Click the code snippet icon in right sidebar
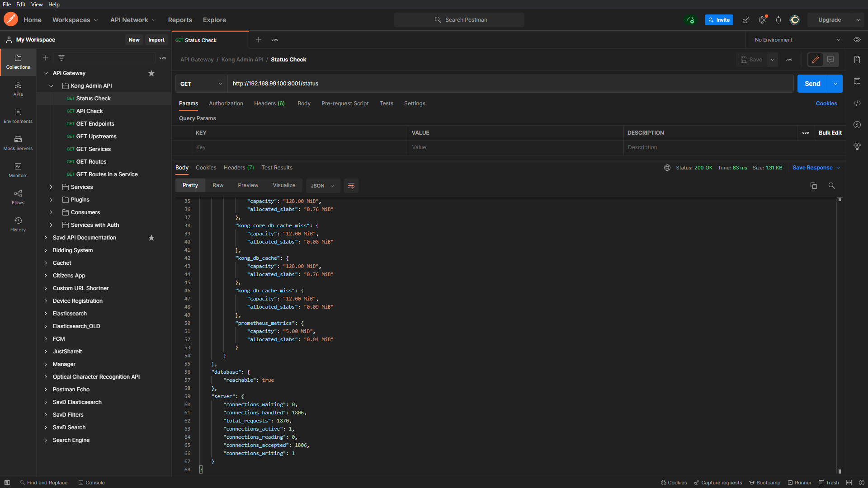868x488 pixels. [857, 103]
